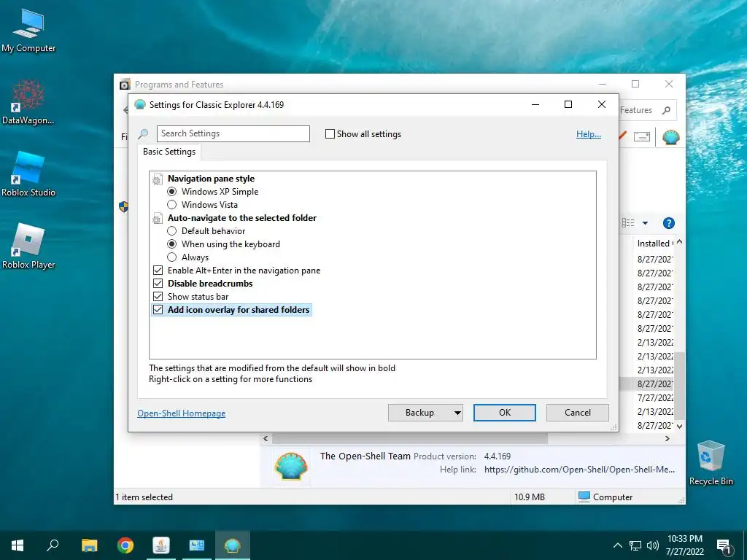Click the Navigation pane style settings icon
Viewport: 747px width, 560px height.
coord(158,179)
